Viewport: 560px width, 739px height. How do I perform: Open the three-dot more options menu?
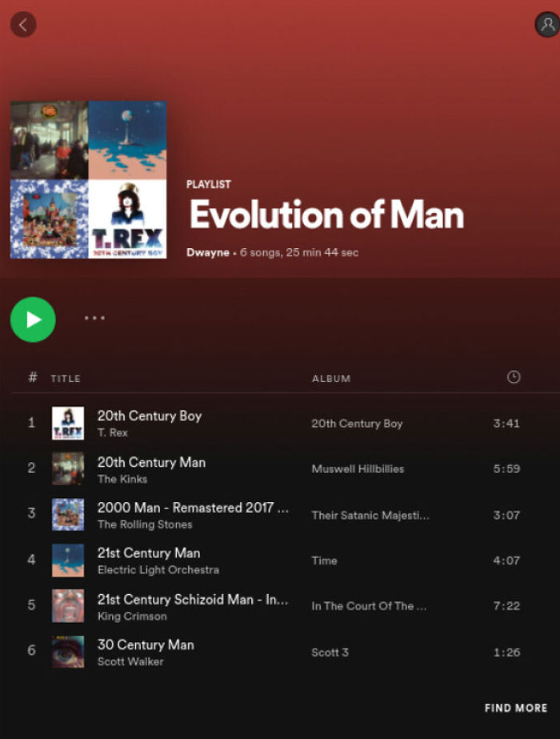(94, 318)
